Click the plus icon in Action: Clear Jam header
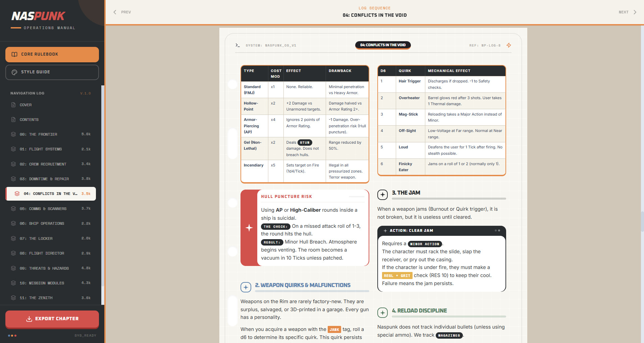Viewport: 644px width, 343px height. pos(385,231)
